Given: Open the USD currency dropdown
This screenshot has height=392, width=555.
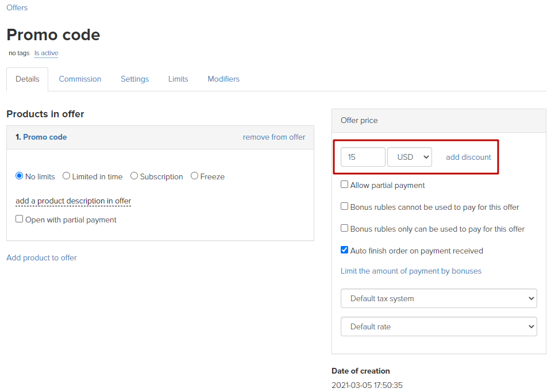Looking at the screenshot, I should tap(410, 157).
